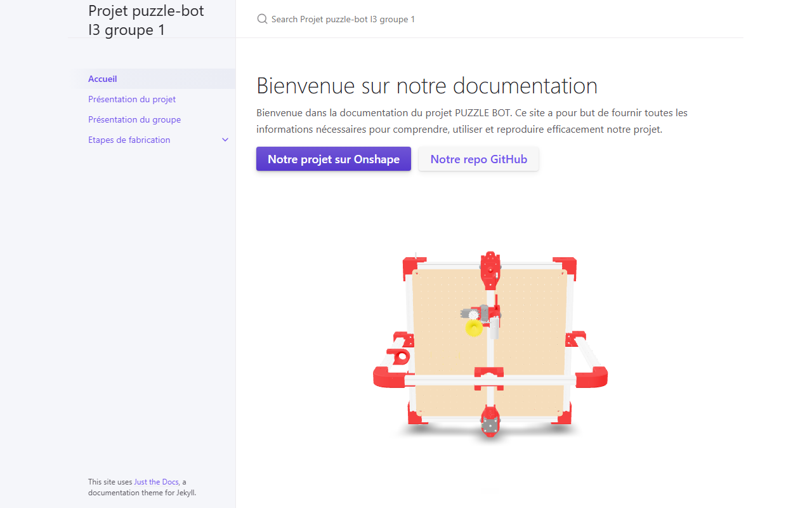The height and width of the screenshot is (508, 812).
Task: Click the Projet puzzle-bot I3 groupe 1 title
Action: pos(146,20)
